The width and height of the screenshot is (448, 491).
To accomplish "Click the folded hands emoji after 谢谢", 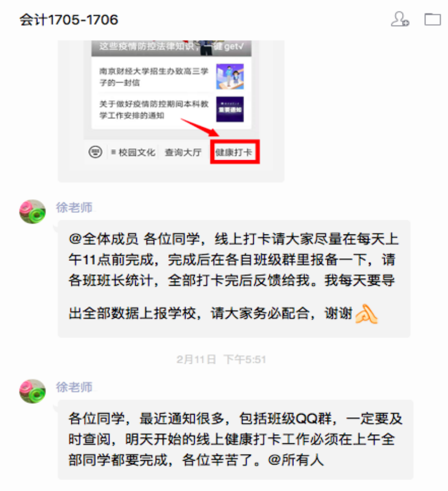I will coord(367,314).
